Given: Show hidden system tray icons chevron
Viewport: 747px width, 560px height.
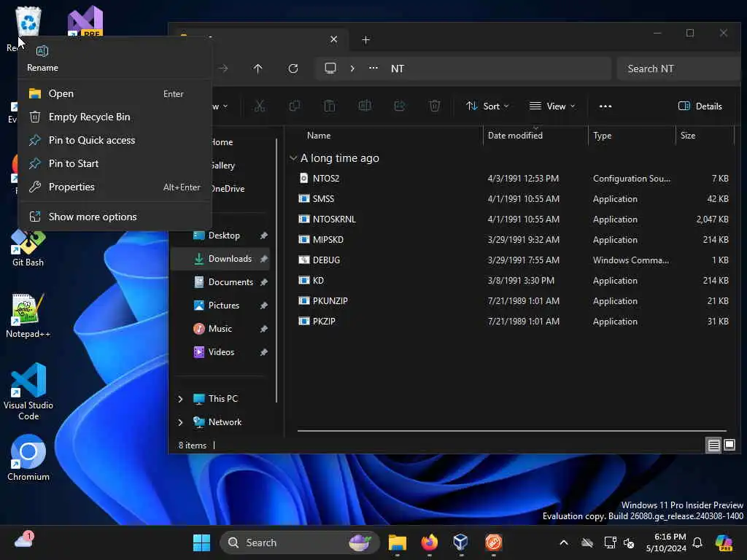Looking at the screenshot, I should click(564, 542).
